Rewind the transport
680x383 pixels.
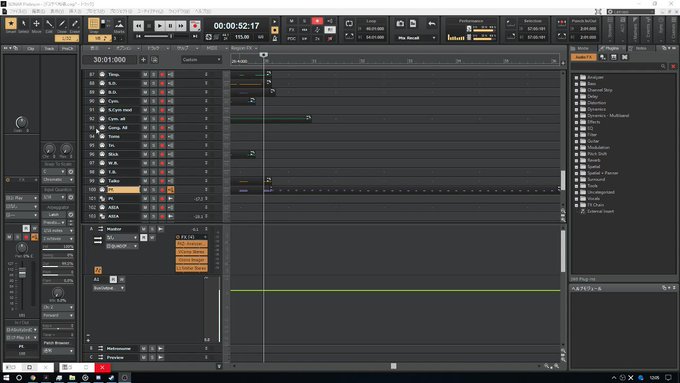138,26
